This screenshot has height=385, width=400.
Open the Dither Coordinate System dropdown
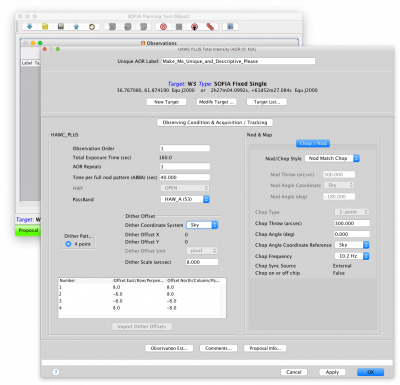click(x=202, y=225)
